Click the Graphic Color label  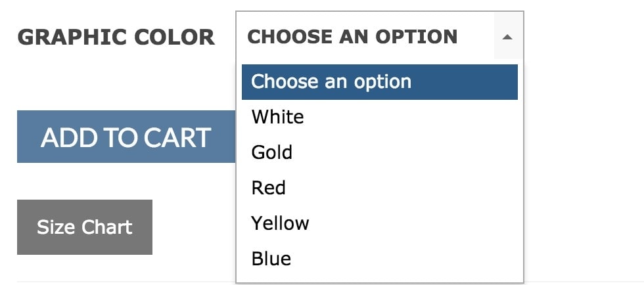[x=116, y=37]
